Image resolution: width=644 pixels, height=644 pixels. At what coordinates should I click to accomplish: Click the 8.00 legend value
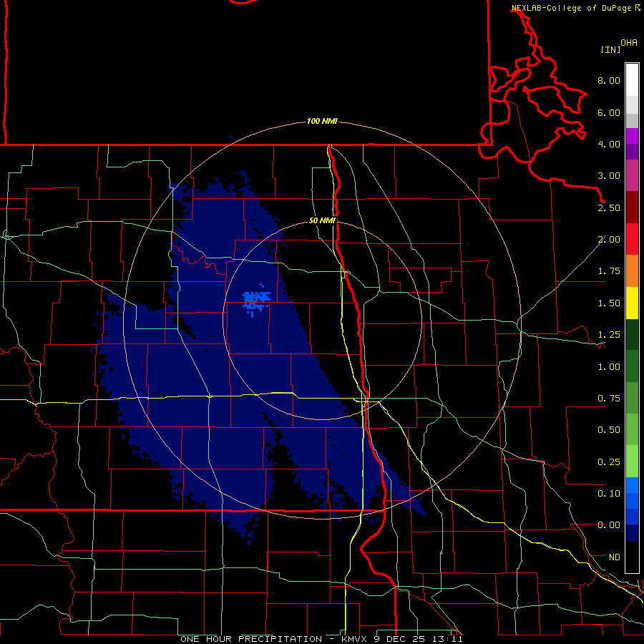coord(609,80)
